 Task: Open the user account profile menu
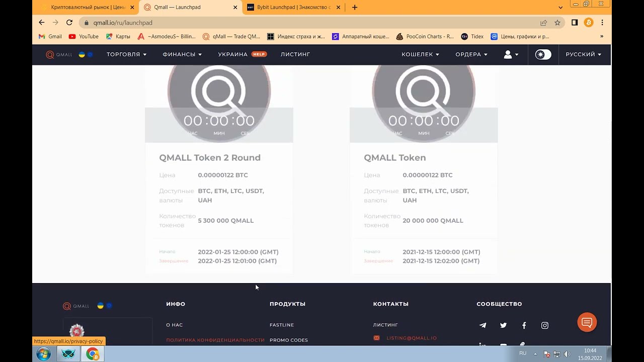(511, 54)
